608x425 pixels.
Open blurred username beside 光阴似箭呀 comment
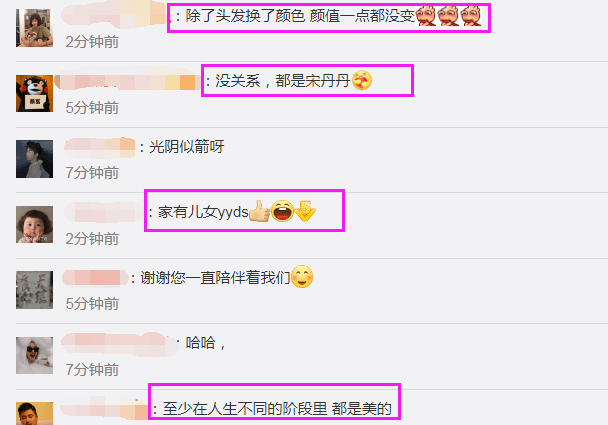pos(100,147)
